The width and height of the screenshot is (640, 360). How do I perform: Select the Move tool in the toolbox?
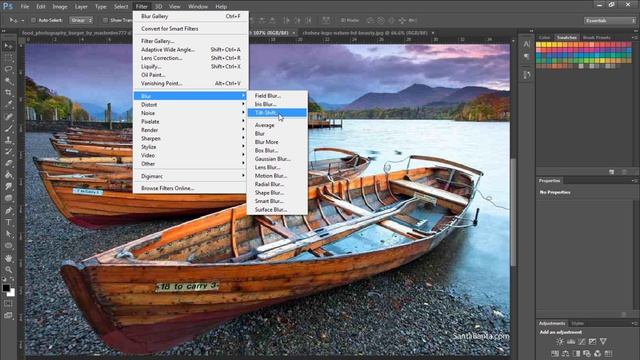[8, 46]
